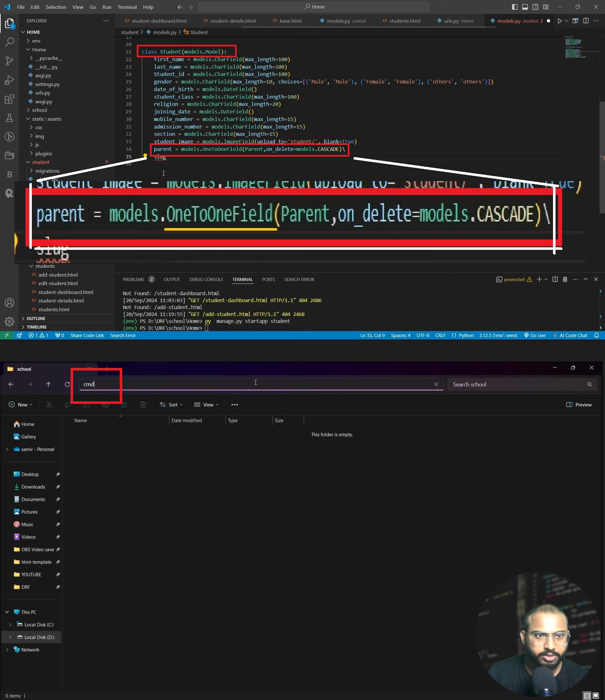Switch to large icons view in File Explorer
The height and width of the screenshot is (700, 605).
[x=596, y=696]
